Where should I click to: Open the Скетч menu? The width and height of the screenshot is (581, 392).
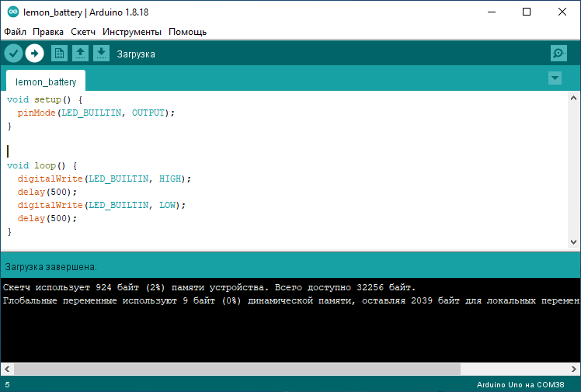(x=83, y=32)
